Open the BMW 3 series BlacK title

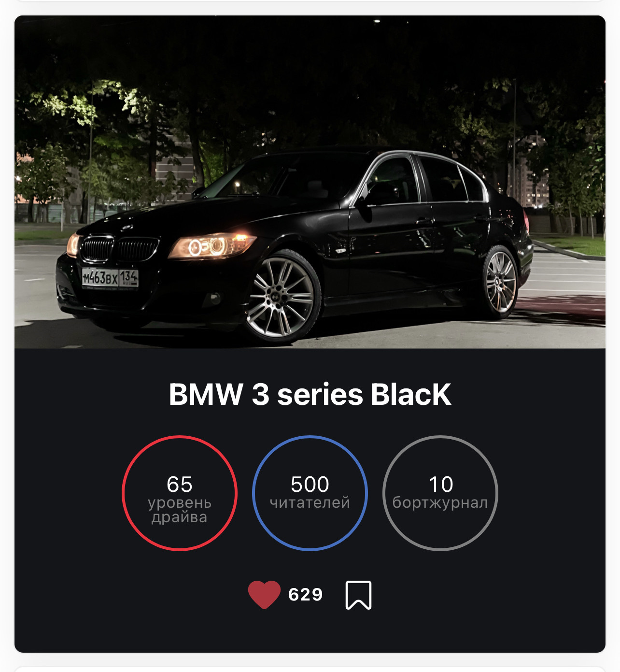310,395
